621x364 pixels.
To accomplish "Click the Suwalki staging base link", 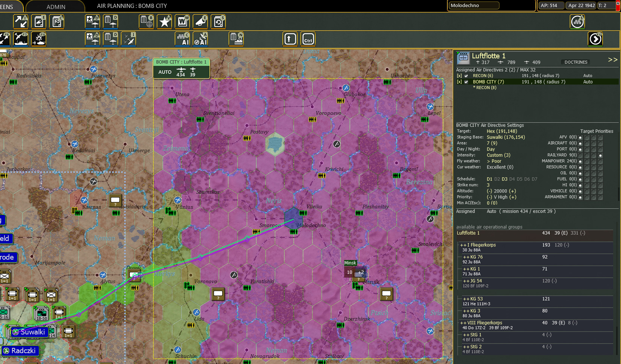I will (506, 137).
